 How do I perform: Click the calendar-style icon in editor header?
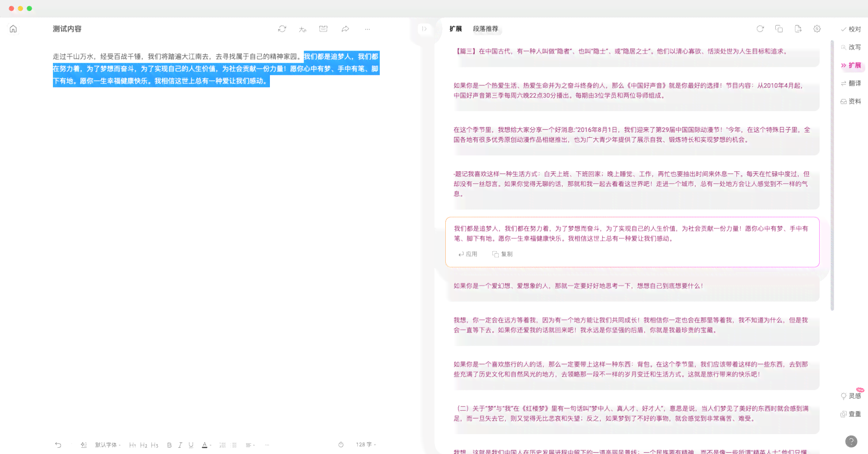(323, 29)
